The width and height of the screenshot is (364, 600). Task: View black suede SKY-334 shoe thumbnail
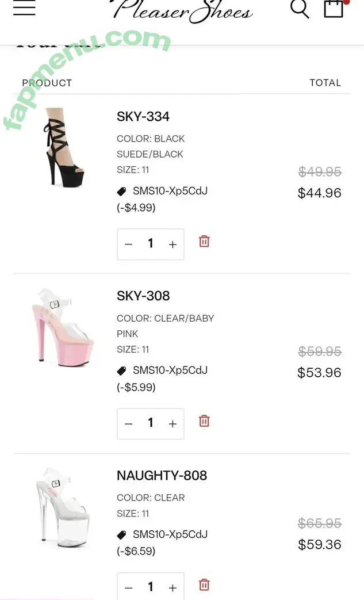[x=64, y=147]
